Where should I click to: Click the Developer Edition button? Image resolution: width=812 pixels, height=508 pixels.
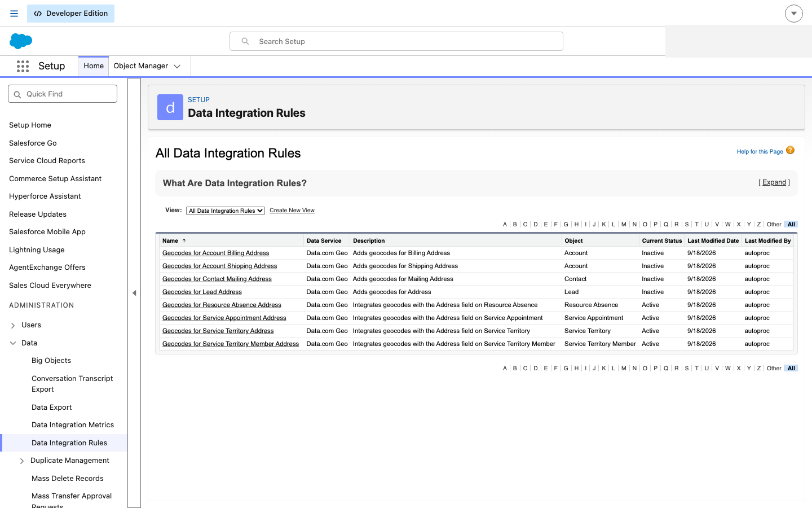pos(70,14)
